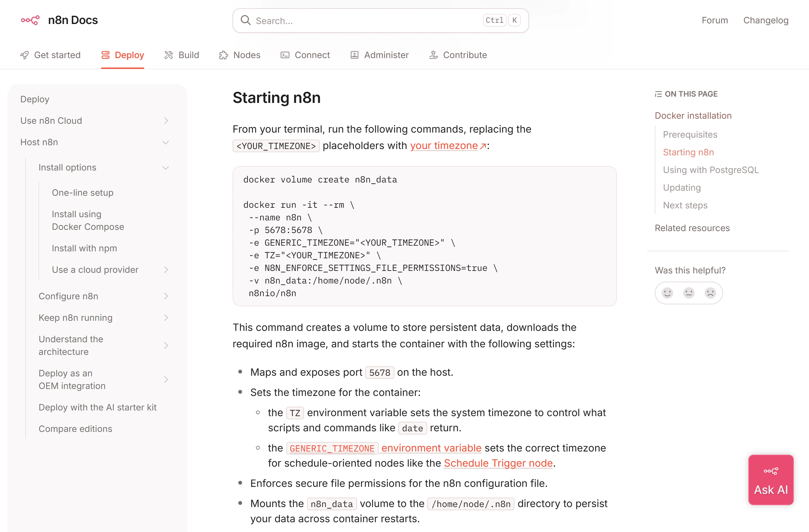Click the Get started rocket icon

point(24,55)
